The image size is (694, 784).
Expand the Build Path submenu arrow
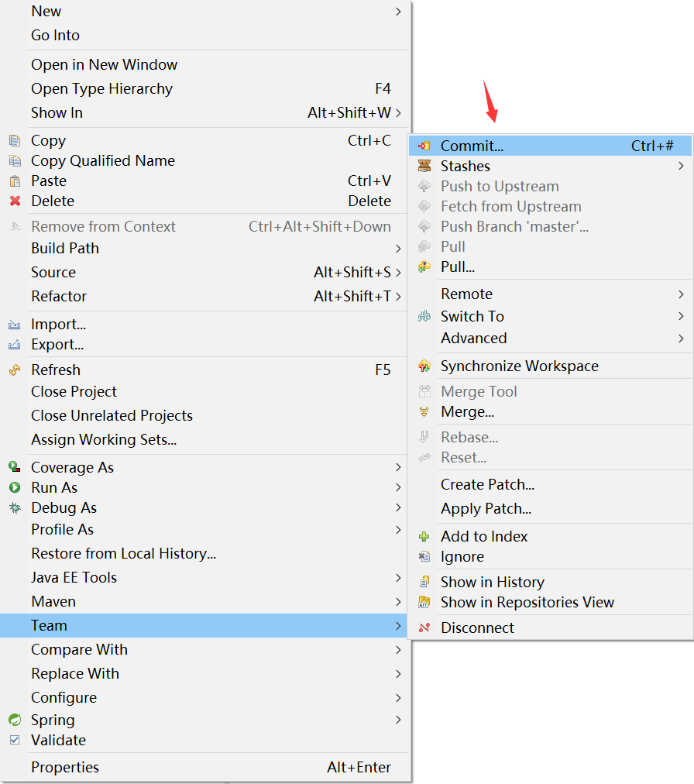pyautogui.click(x=398, y=249)
